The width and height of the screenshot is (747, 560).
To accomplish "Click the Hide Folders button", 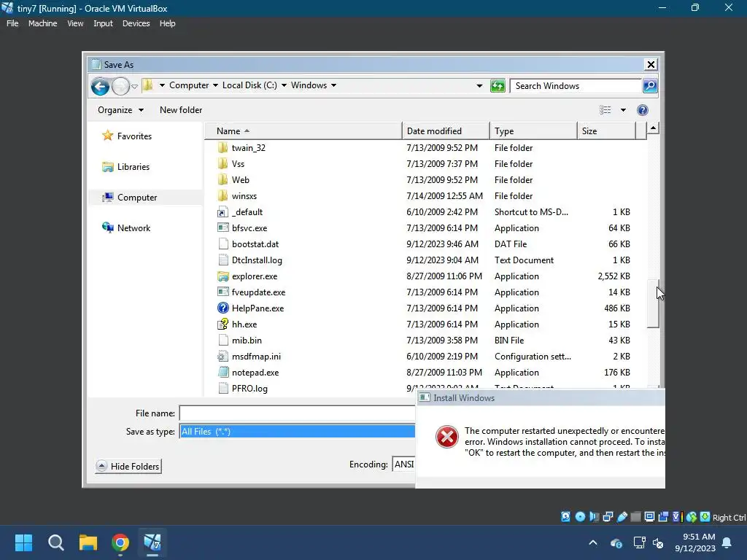I will tap(128, 466).
